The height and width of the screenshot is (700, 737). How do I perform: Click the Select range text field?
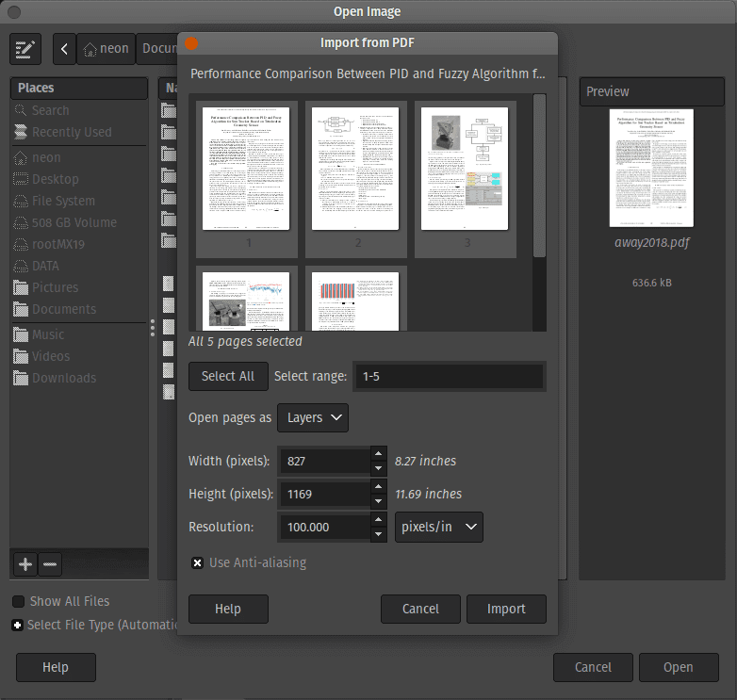tap(450, 376)
